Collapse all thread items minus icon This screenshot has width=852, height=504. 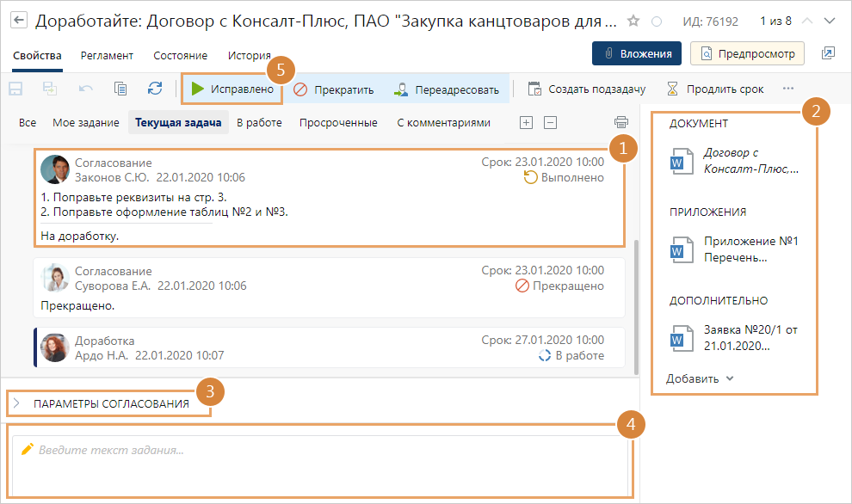(x=551, y=123)
